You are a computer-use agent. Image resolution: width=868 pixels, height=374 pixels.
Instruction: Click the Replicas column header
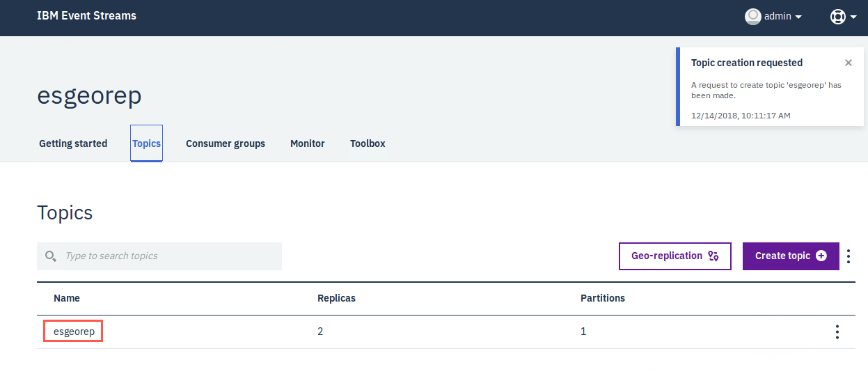click(x=336, y=298)
